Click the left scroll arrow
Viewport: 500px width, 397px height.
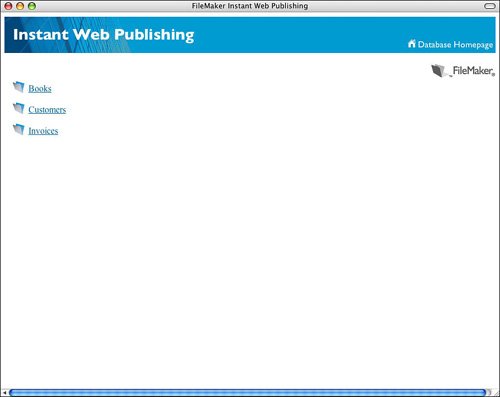coord(5,393)
